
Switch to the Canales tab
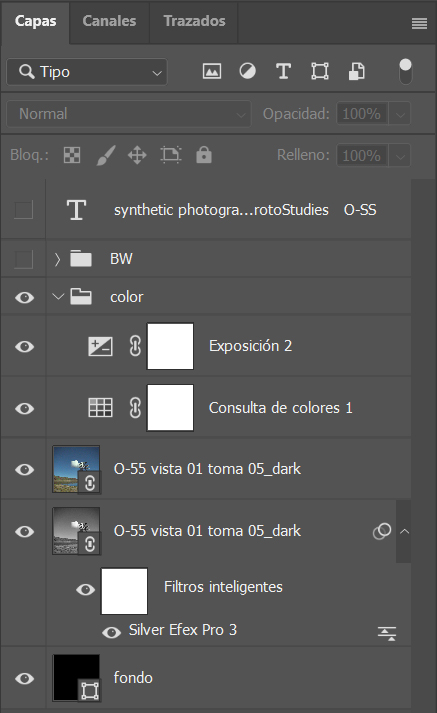point(109,21)
